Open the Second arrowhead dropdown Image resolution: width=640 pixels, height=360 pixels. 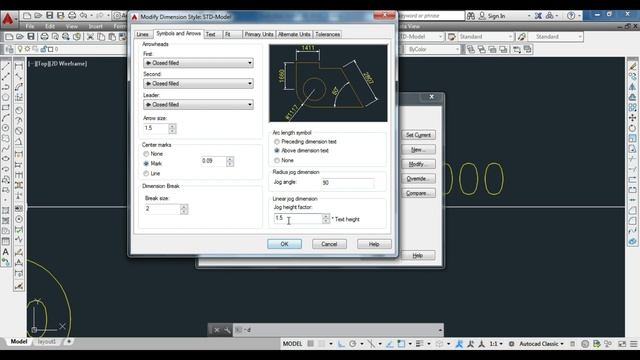[198, 83]
